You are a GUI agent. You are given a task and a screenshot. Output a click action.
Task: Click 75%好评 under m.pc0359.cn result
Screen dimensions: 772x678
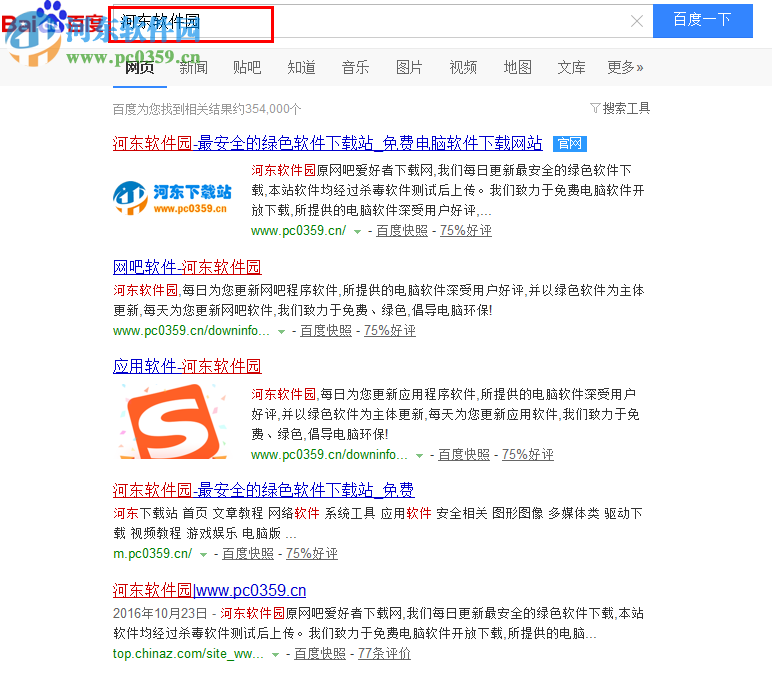click(x=312, y=553)
